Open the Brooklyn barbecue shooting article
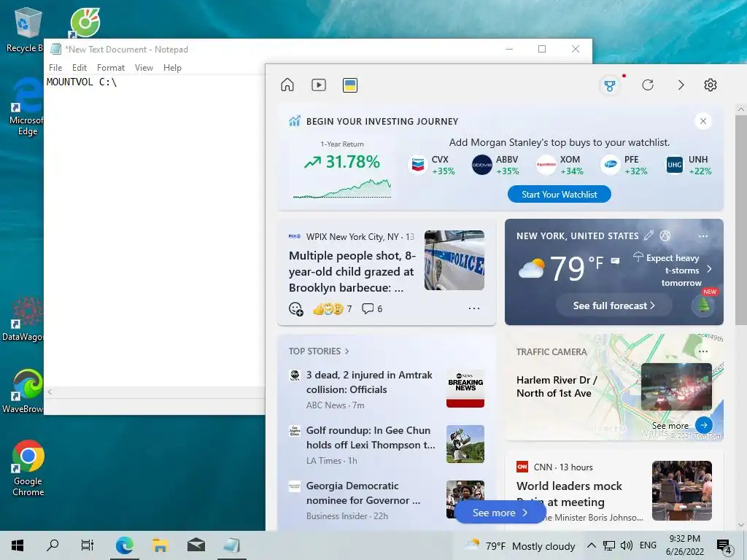 (x=352, y=271)
